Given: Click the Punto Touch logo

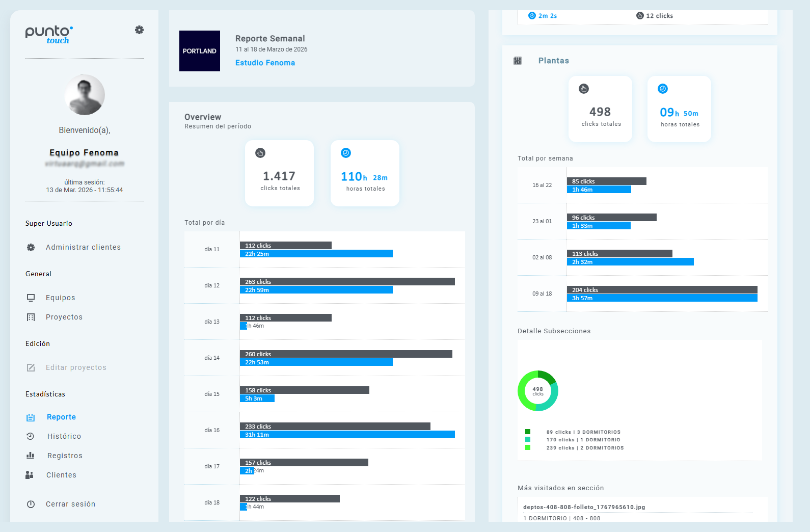Looking at the screenshot, I should [x=49, y=35].
